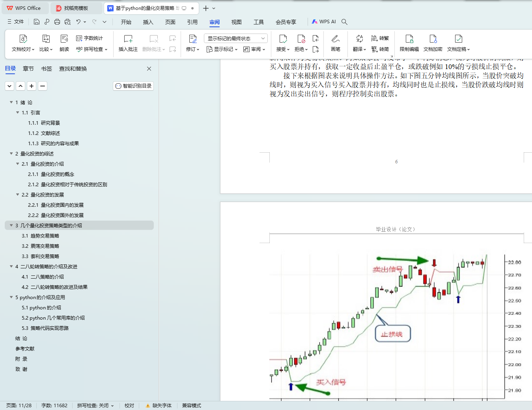Collapse the '2 量化投资的综述' node

[x=11, y=154]
